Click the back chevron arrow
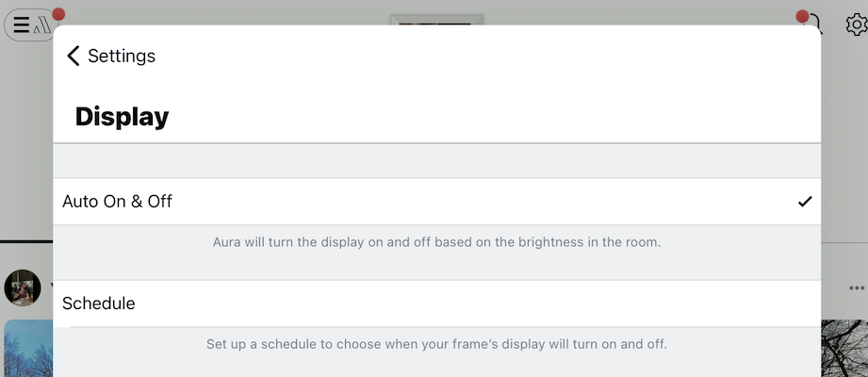The height and width of the screenshot is (377, 868). 74,56
